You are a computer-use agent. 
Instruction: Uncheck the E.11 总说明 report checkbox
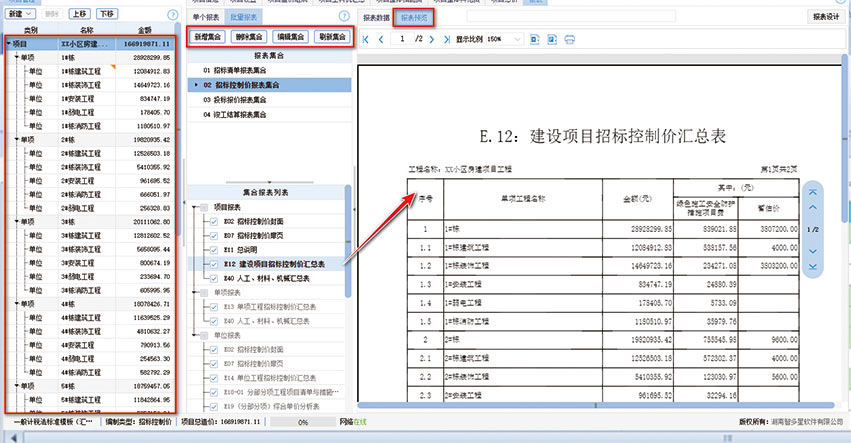pos(214,249)
